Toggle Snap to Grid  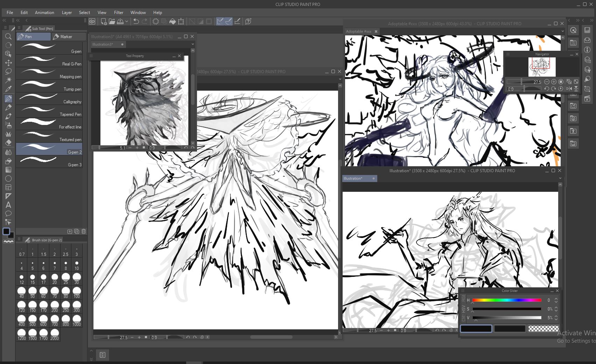click(237, 21)
